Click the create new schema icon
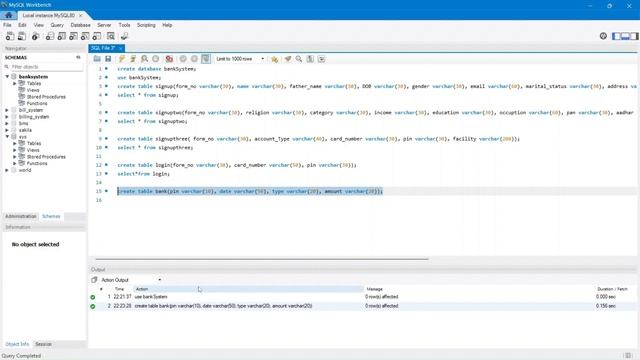The image size is (640, 360). point(50,36)
